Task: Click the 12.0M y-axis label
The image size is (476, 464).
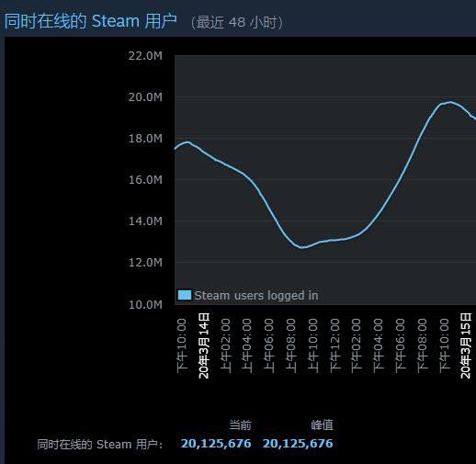Action: (x=145, y=263)
